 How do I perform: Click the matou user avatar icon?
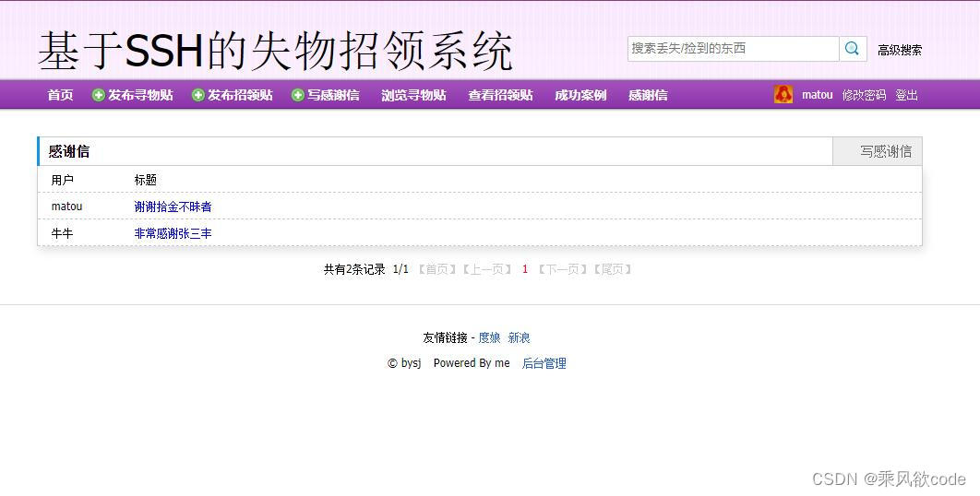pos(783,94)
